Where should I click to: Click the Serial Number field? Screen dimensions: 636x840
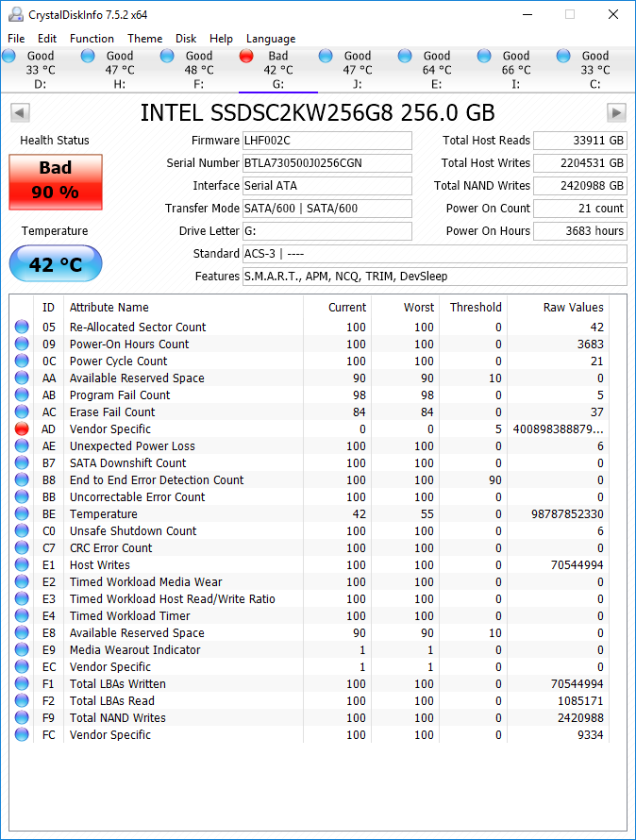click(x=327, y=163)
